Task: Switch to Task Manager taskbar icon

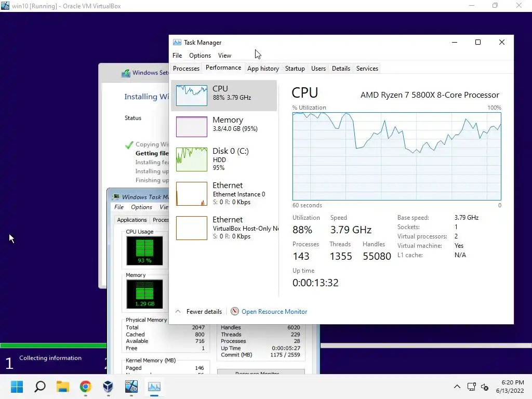Action: click(x=154, y=387)
